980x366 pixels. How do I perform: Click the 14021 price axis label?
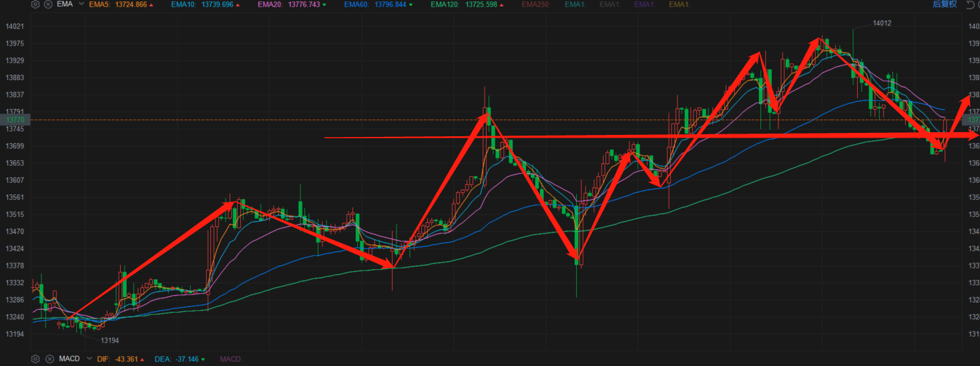15,27
